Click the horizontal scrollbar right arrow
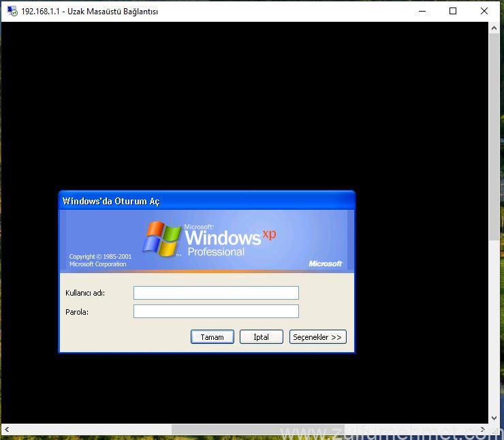This screenshot has height=440, width=504. coord(482,429)
